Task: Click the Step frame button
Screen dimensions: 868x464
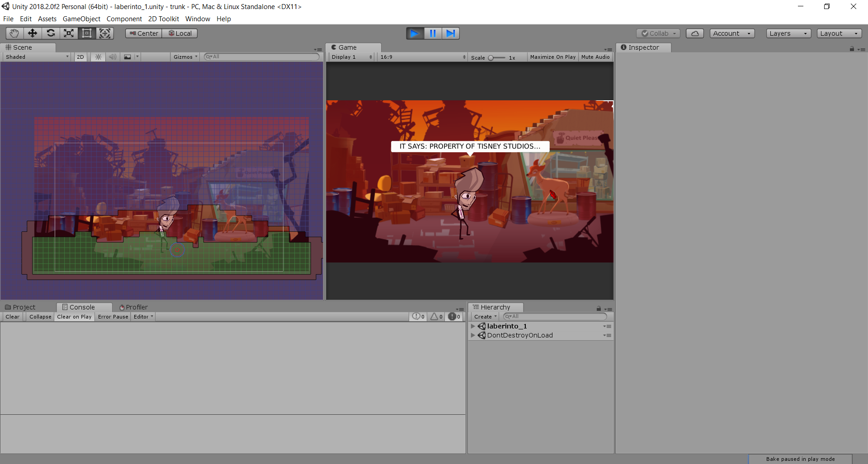Action: tap(451, 33)
